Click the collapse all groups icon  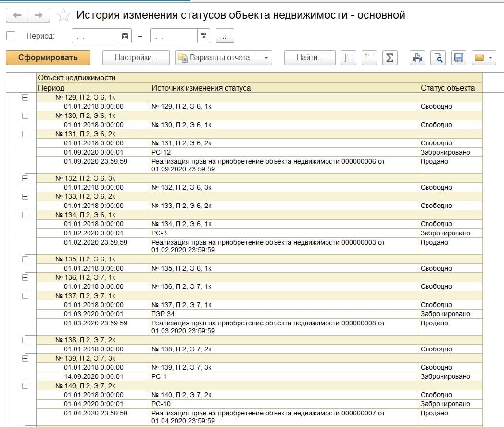click(369, 58)
